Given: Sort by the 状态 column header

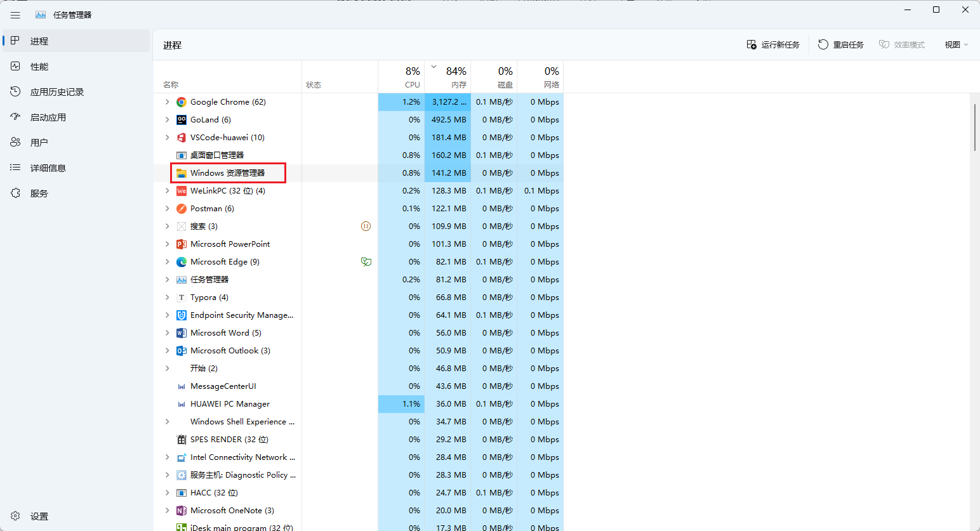Looking at the screenshot, I should [340, 77].
